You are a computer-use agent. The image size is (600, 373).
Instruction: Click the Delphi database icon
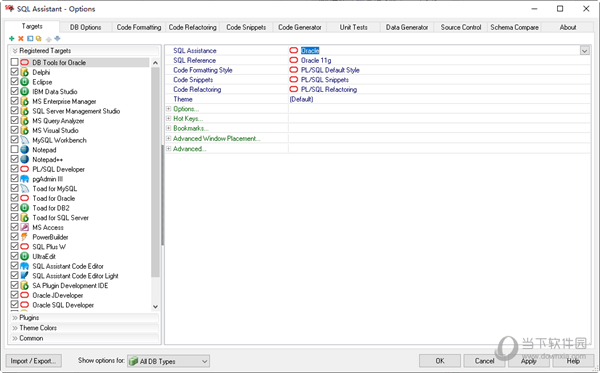pyautogui.click(x=24, y=72)
